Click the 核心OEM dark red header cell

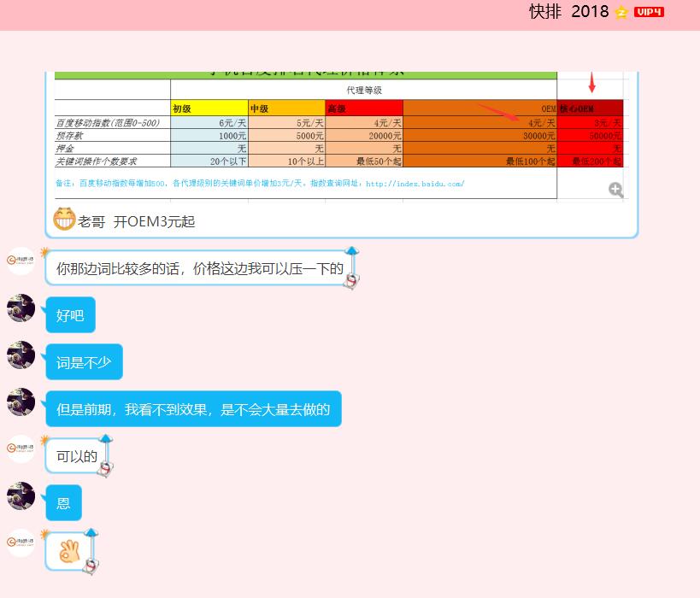coord(590,108)
